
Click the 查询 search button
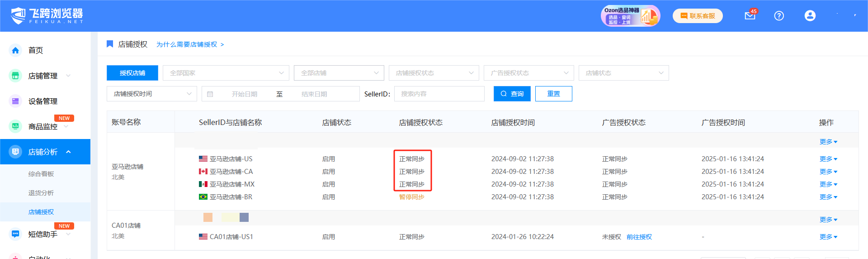[x=512, y=94]
